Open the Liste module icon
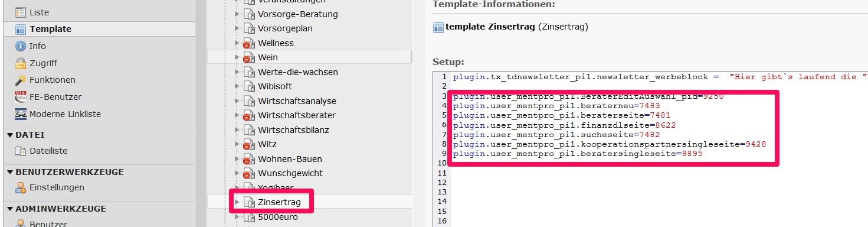The image size is (868, 227). tap(20, 12)
